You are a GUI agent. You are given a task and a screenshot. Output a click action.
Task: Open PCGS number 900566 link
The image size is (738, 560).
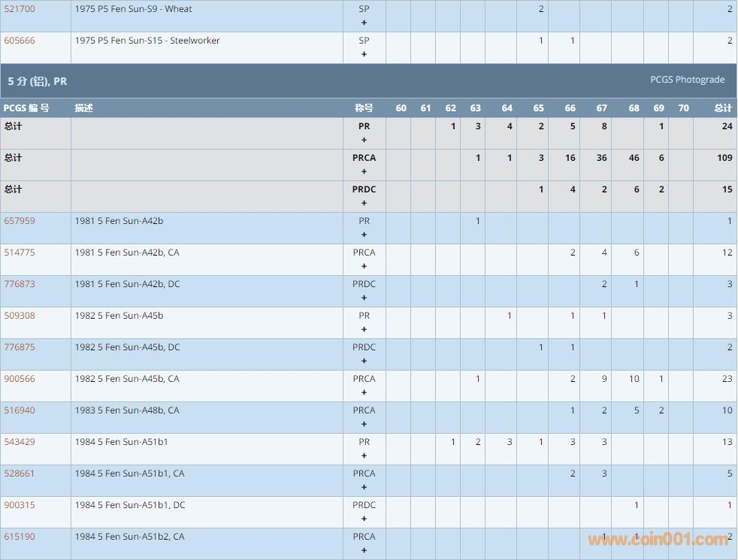[x=20, y=378]
